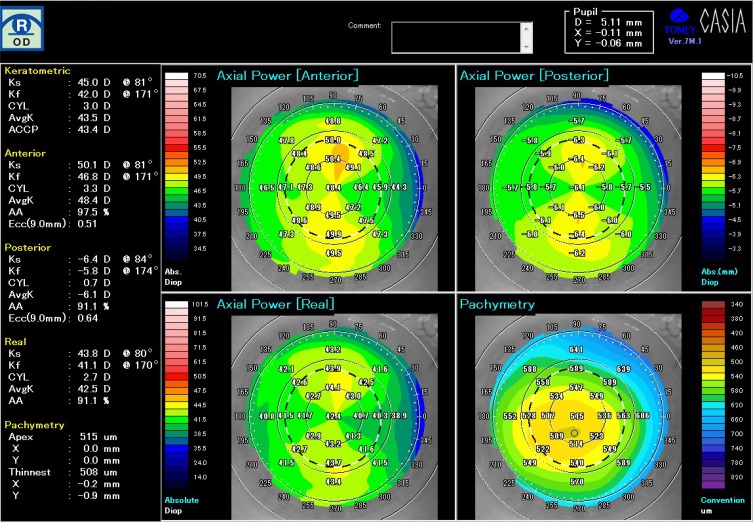Select Real Ks value 43.8 D
This screenshot has width=753, height=522.
pyautogui.click(x=94, y=353)
